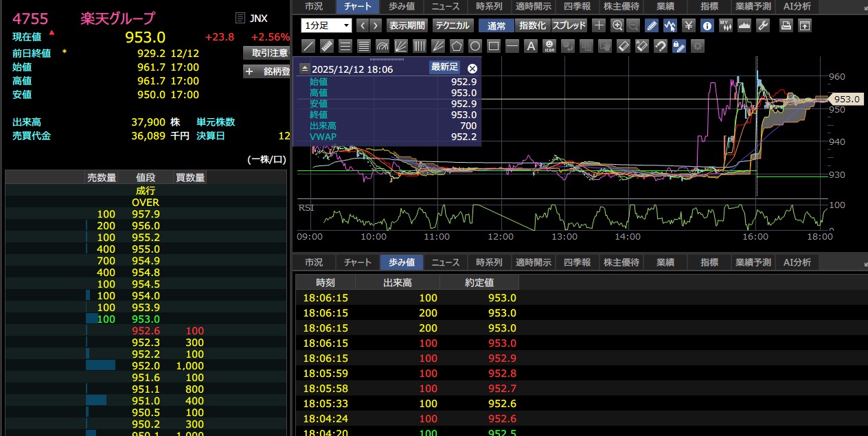Image resolution: width=868 pixels, height=436 pixels.
Task: Zoom in on the chart
Action: pyautogui.click(x=617, y=25)
